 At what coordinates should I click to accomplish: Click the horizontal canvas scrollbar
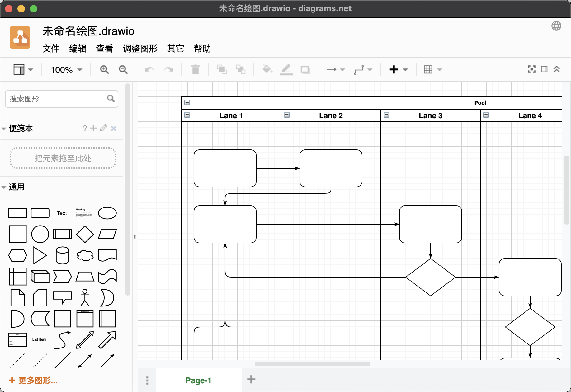tap(312, 364)
